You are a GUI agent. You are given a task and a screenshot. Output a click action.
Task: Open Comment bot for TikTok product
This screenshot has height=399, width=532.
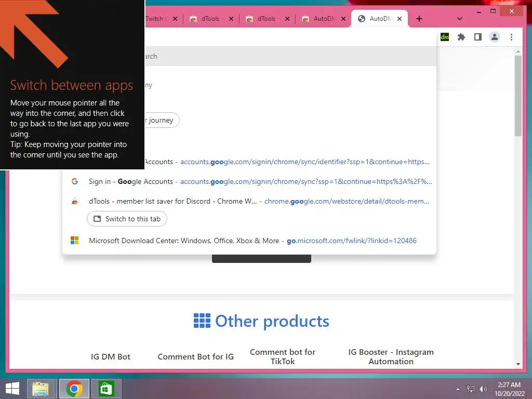(283, 356)
